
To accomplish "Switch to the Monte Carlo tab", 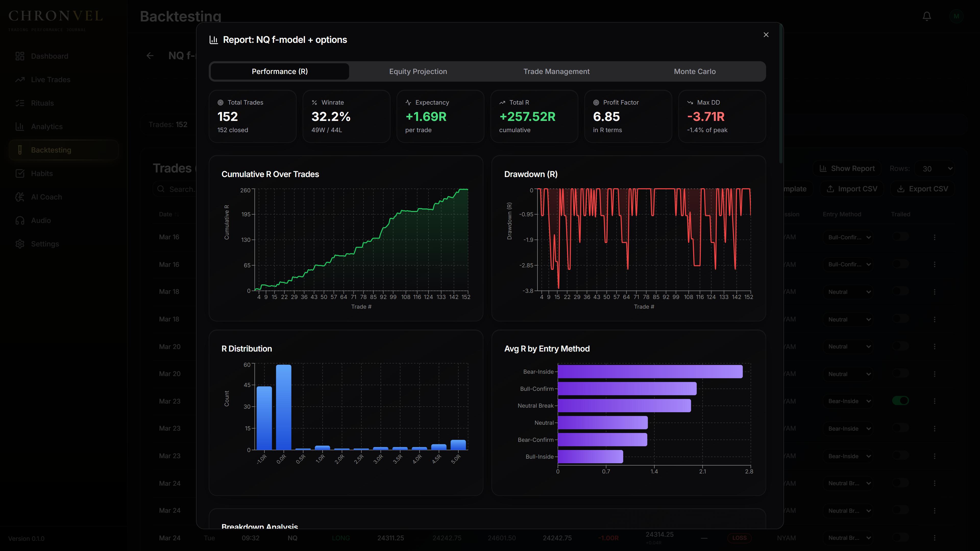I will click(695, 71).
